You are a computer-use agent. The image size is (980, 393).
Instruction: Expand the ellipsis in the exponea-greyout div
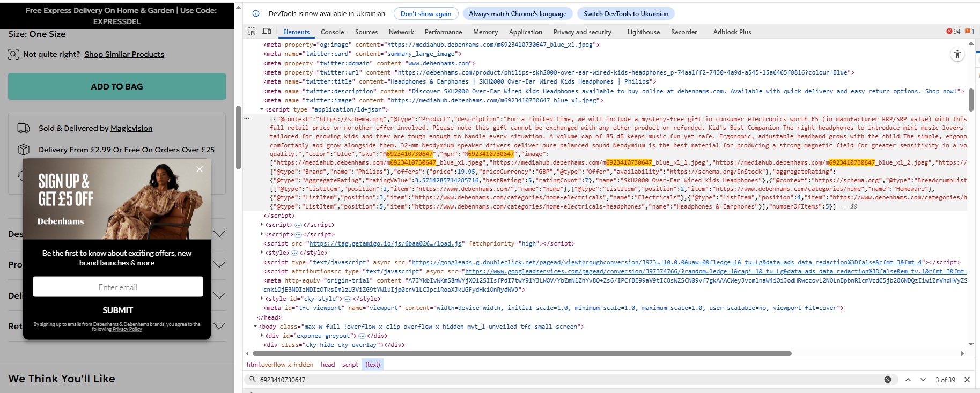click(x=362, y=336)
